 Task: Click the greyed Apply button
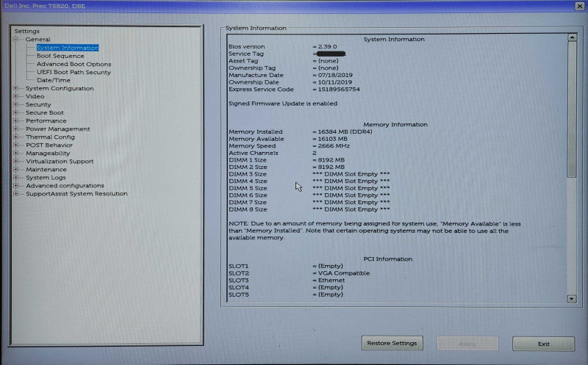467,344
